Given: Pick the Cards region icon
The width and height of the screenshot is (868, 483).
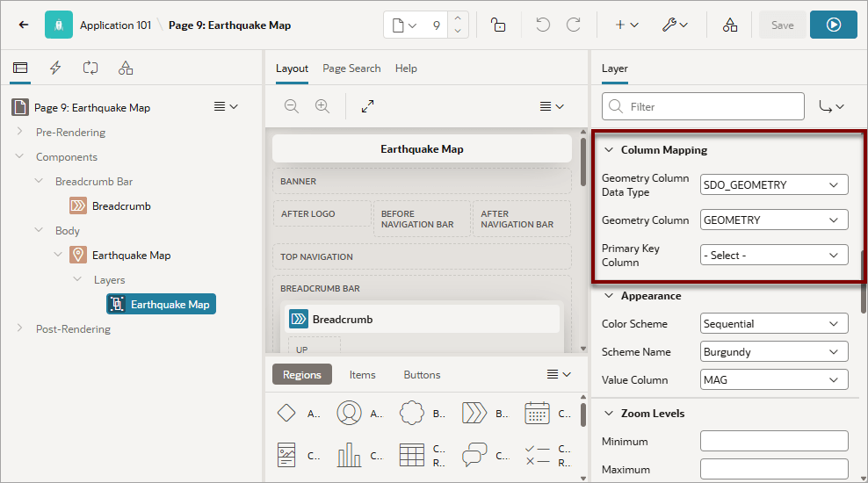Looking at the screenshot, I should 286,455.
